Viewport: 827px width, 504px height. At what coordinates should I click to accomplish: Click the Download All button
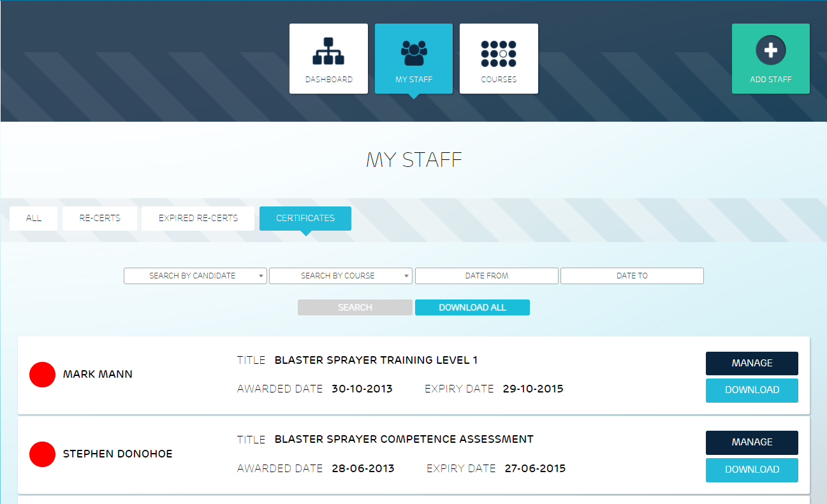(x=472, y=308)
